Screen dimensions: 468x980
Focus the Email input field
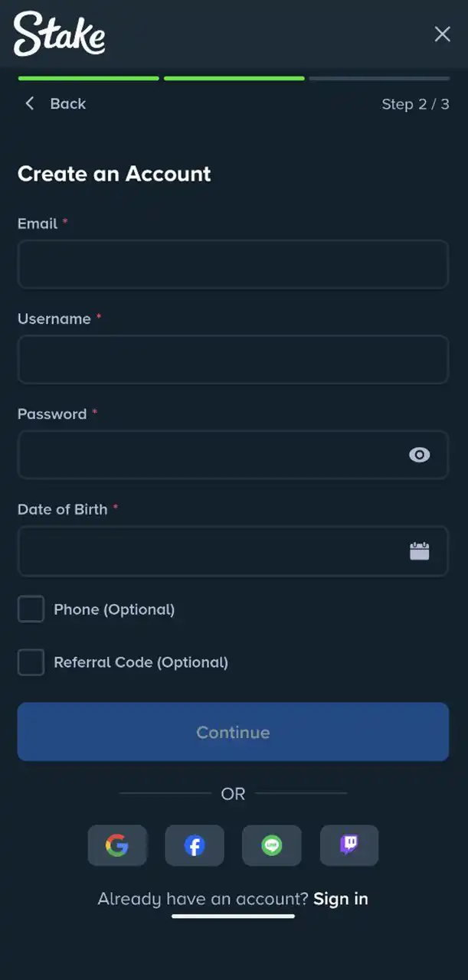[233, 264]
